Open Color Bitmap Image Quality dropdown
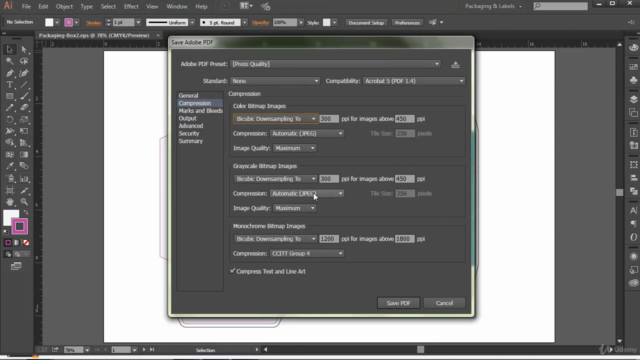Screen dimensions: 640x360 (x=294, y=148)
